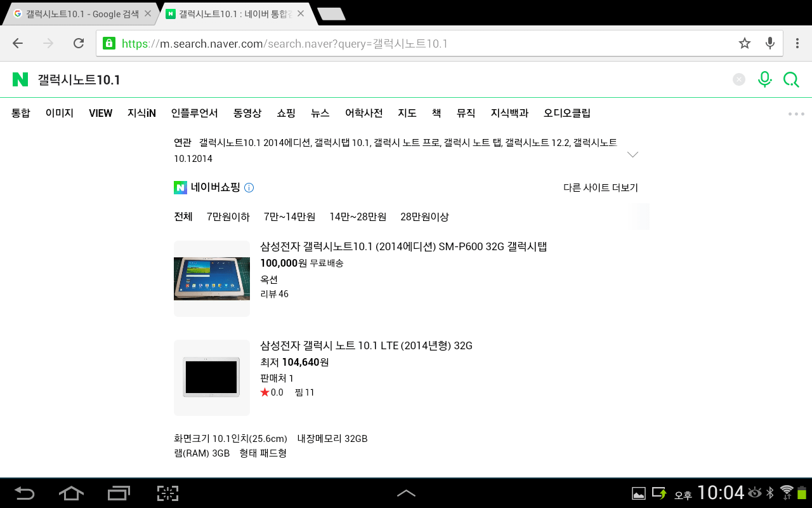The image size is (812, 508).
Task: Bookmark the page with the star icon
Action: click(x=744, y=43)
